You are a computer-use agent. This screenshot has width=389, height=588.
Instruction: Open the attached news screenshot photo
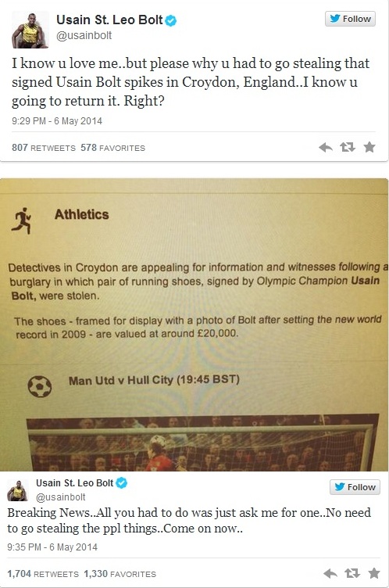(194, 324)
